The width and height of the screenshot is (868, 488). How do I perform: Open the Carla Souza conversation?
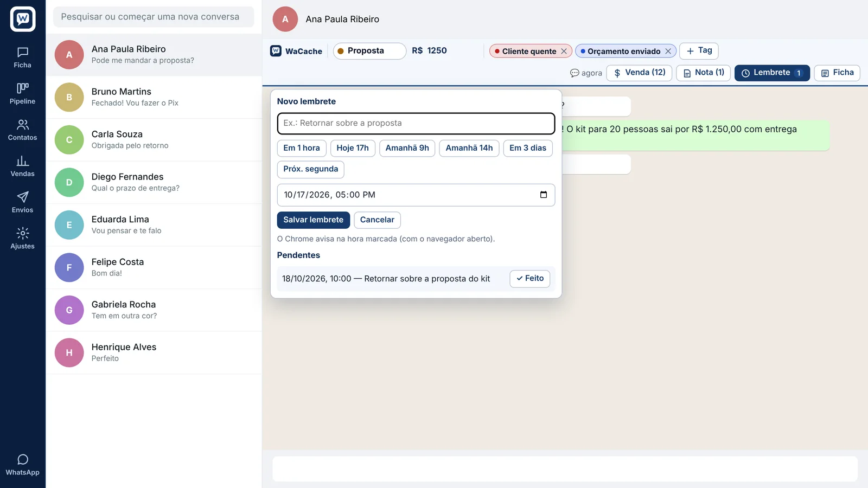click(154, 140)
